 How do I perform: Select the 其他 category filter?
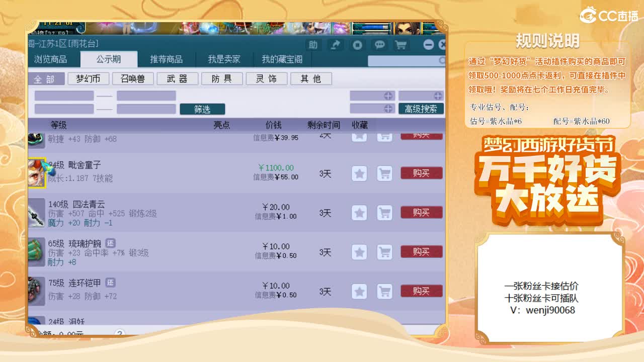point(310,79)
